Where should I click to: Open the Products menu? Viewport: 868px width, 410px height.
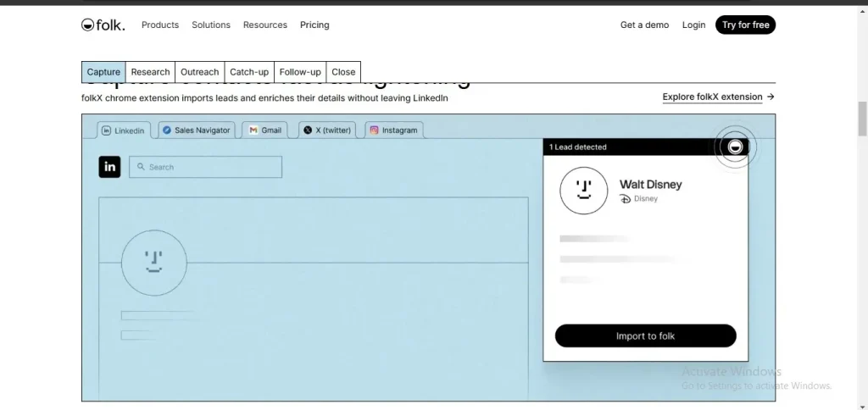(160, 25)
